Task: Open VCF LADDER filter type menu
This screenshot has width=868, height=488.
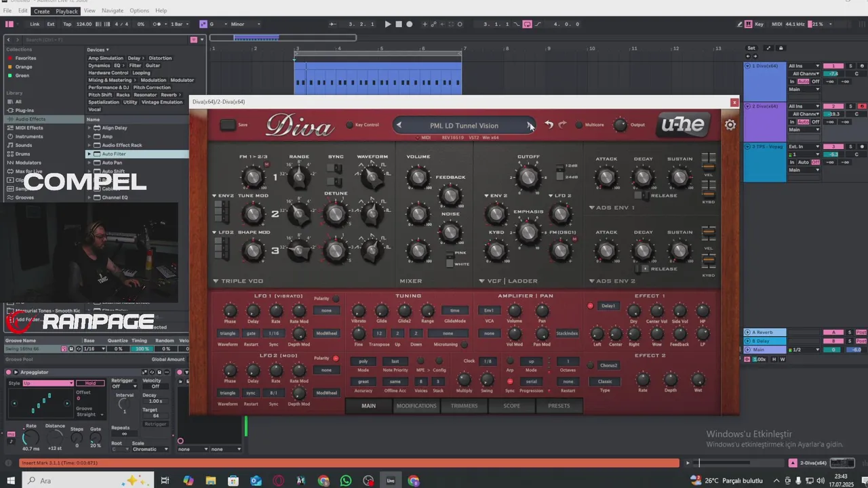Action: 508,281
